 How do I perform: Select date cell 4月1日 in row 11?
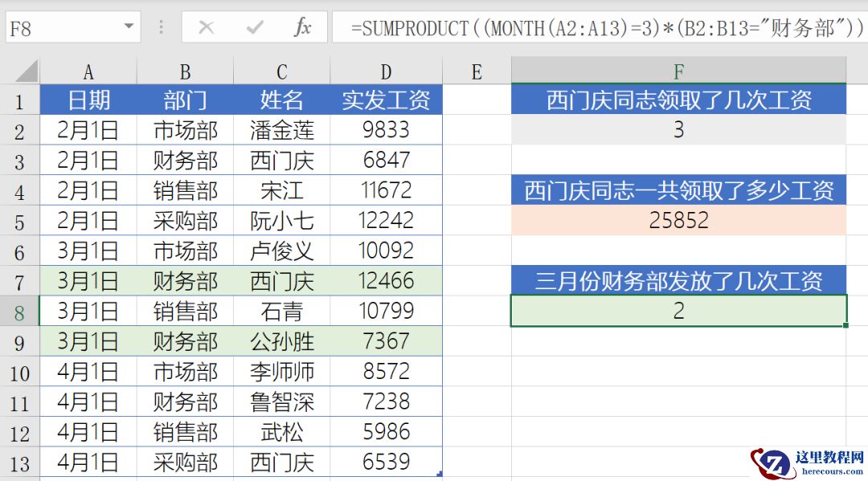[88, 402]
